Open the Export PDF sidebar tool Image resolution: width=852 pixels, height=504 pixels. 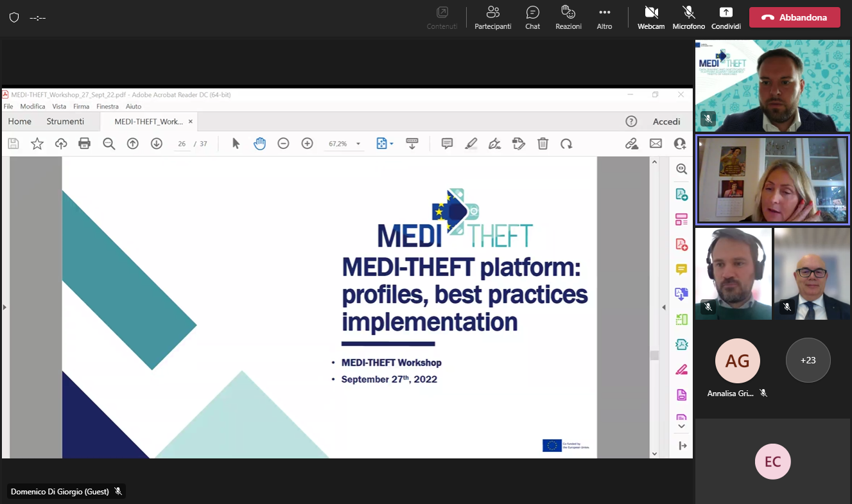[x=681, y=195]
